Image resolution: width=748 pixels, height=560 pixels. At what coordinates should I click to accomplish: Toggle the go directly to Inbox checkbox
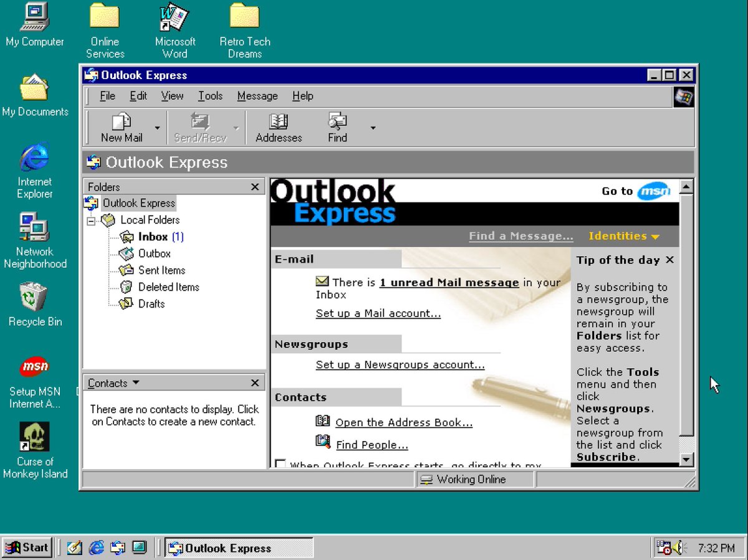[x=280, y=465]
